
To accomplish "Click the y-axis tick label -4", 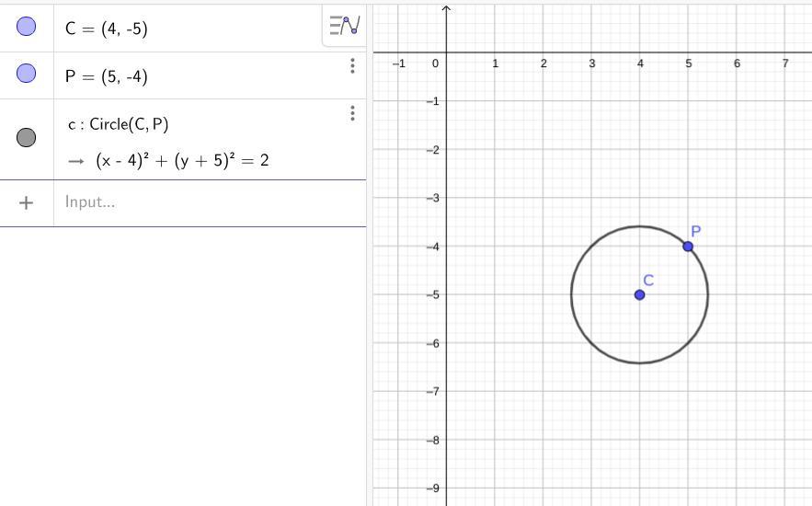I will [x=432, y=247].
